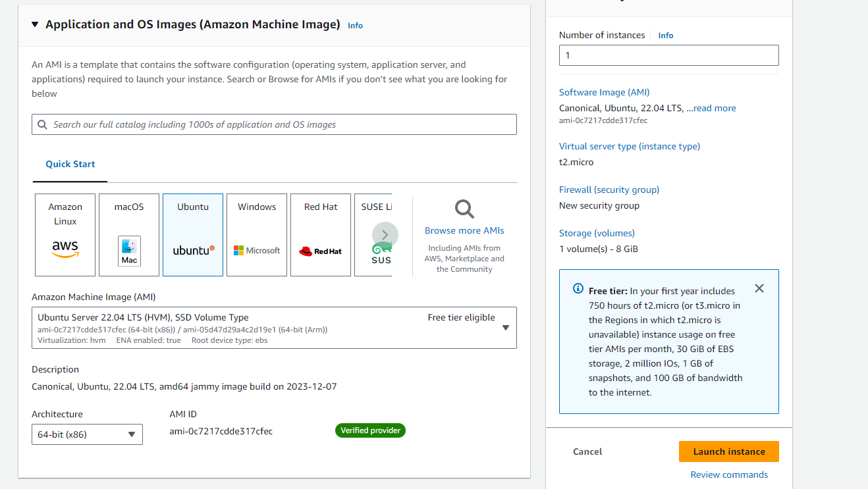Select the Amazon Linux AMI tile
Screen dimensions: 868x489
point(65,235)
